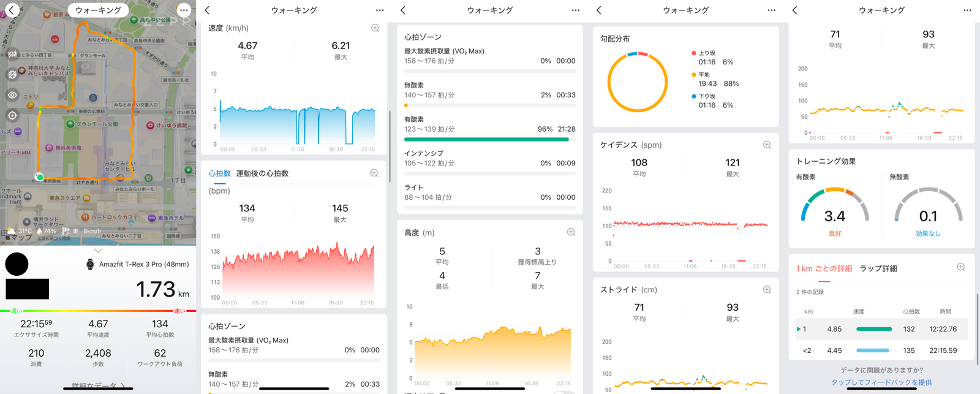The height and width of the screenshot is (394, 980).
Task: Switch to 運動後の心拍数 tab
Action: coord(262,173)
